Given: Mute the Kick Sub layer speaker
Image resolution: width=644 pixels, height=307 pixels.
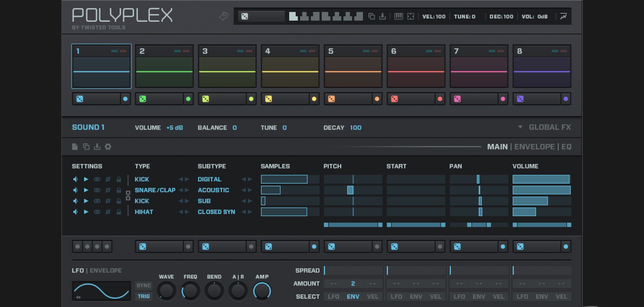Looking at the screenshot, I should pyautogui.click(x=75, y=201).
